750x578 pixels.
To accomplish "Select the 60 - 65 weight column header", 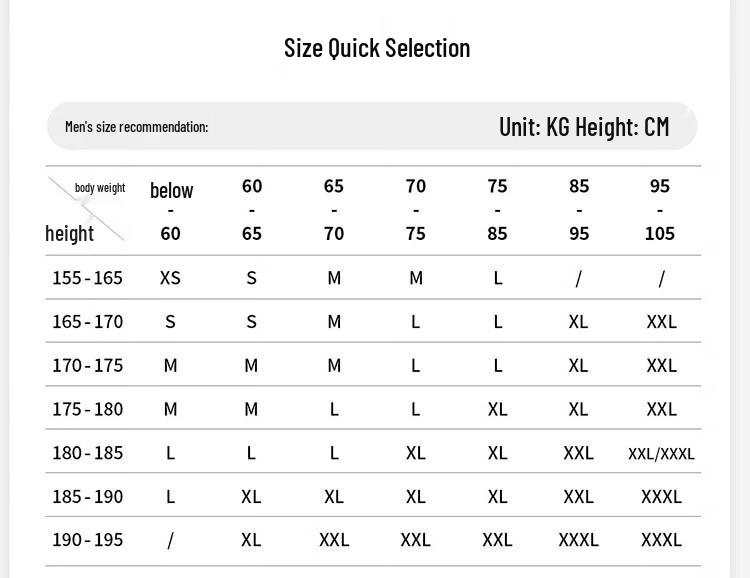I will click(252, 210).
